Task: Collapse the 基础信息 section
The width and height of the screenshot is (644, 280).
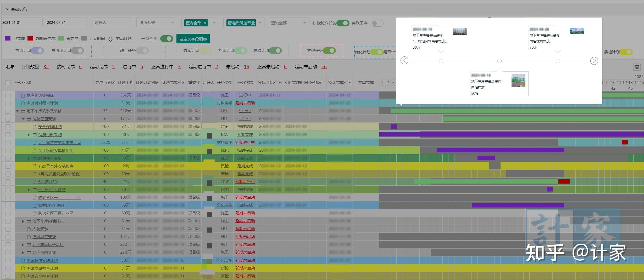Action: [7, 9]
